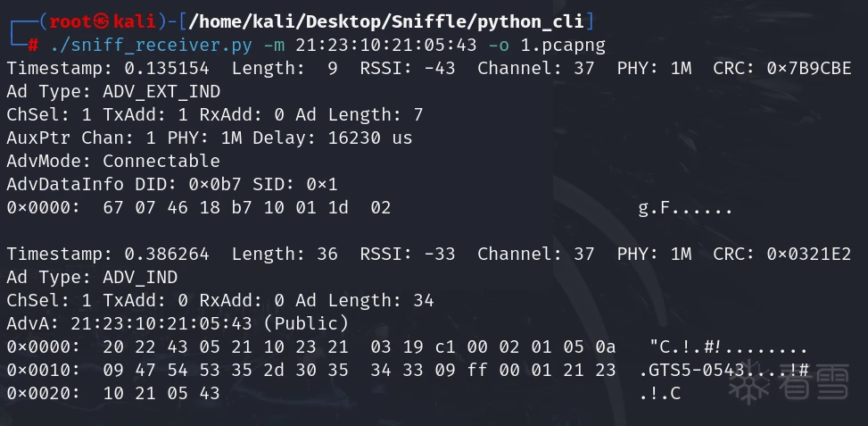Click the MAC address 21:23:10:21:05:43 argument
This screenshot has height=426, width=868.
(386, 45)
